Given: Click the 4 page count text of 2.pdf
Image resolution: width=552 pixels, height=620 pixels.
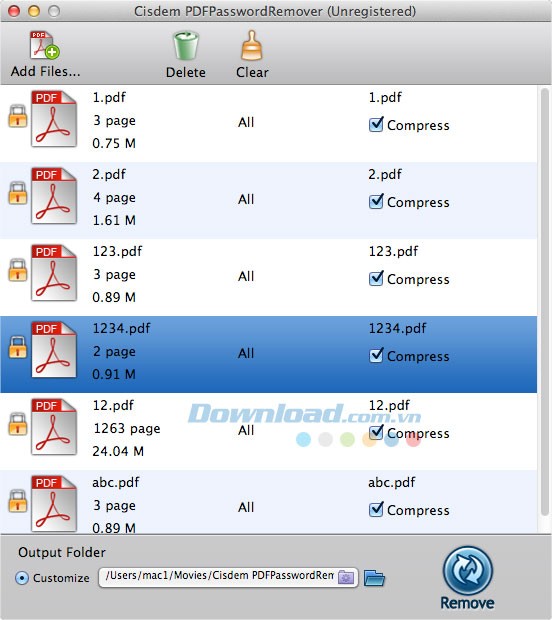Looking at the screenshot, I should 114,198.
